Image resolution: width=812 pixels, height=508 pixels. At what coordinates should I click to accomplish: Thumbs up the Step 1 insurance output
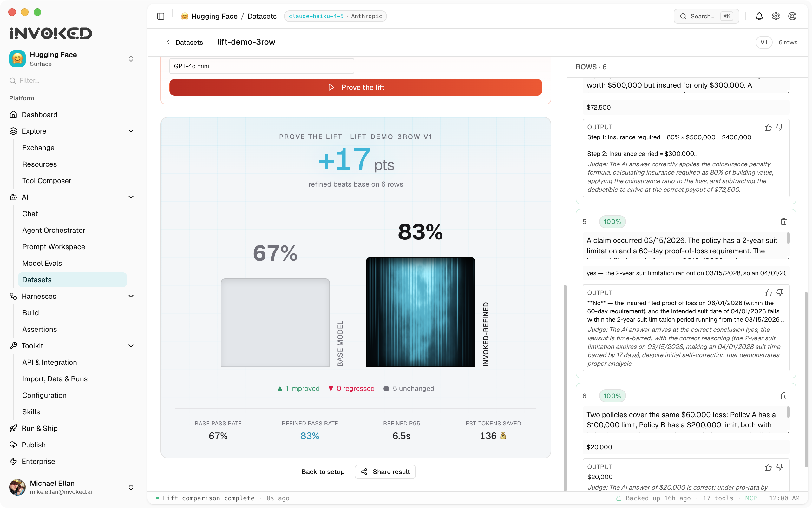tap(768, 127)
